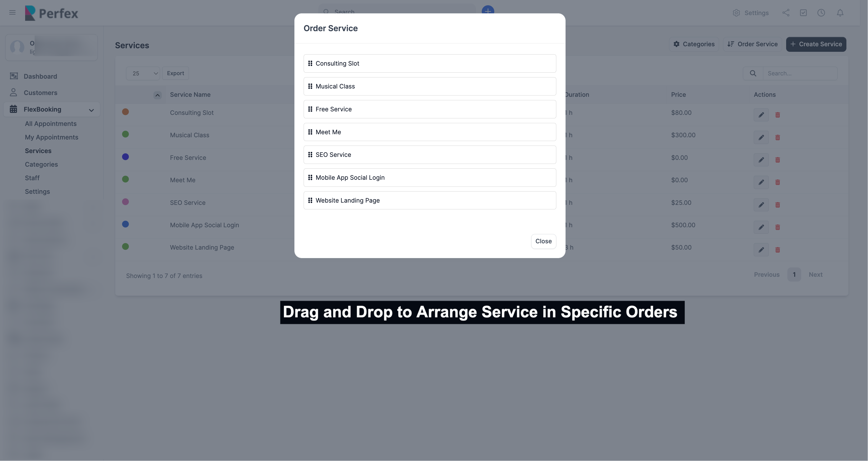Viewport: 868px width, 461px height.
Task: Click edit pencil icon for Consulting Slot row
Action: coord(761,115)
